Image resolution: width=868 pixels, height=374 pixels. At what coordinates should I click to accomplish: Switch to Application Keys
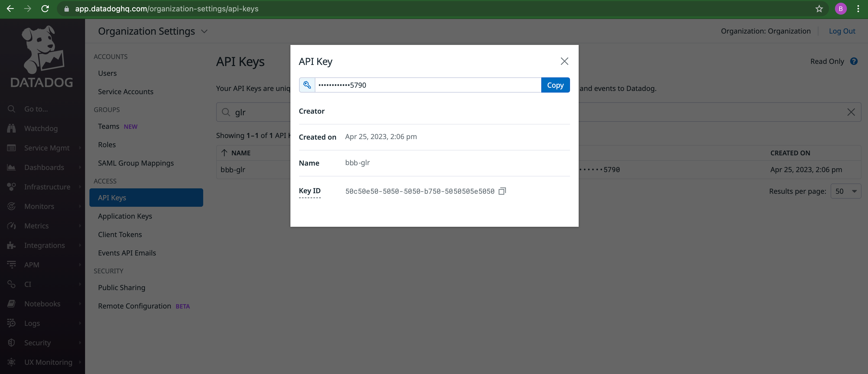pyautogui.click(x=125, y=216)
